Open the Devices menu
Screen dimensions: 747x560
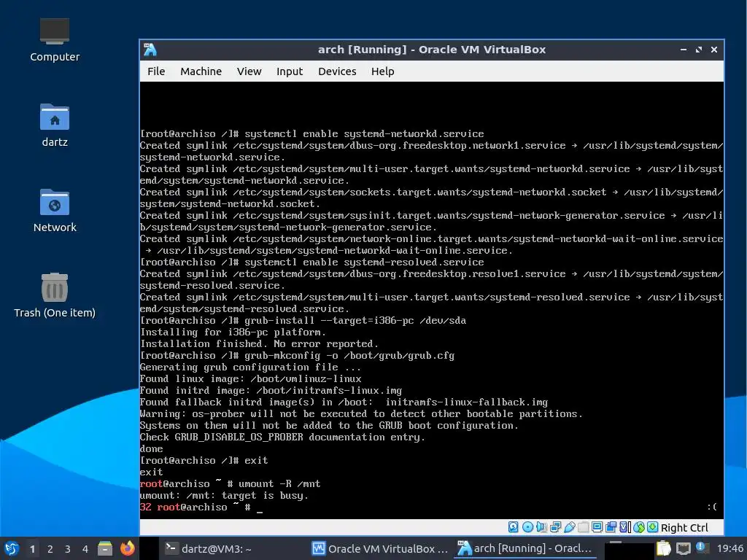pyautogui.click(x=337, y=71)
